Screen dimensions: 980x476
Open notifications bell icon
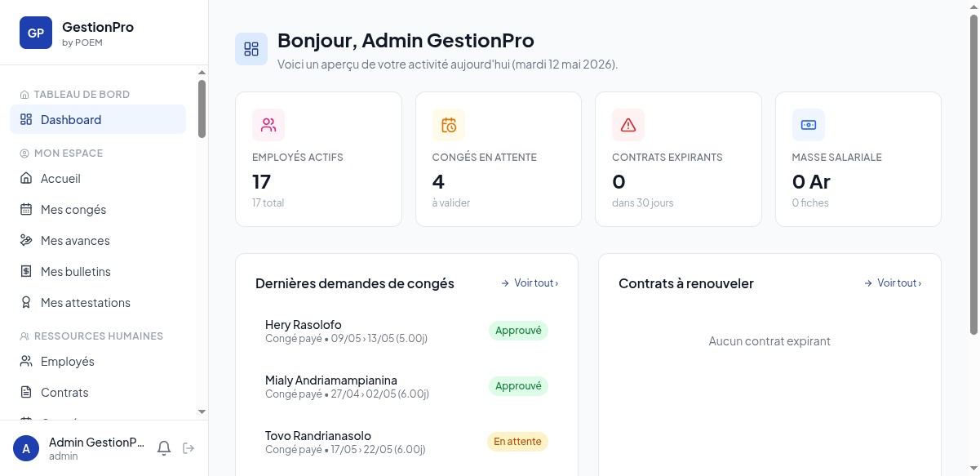(164, 448)
